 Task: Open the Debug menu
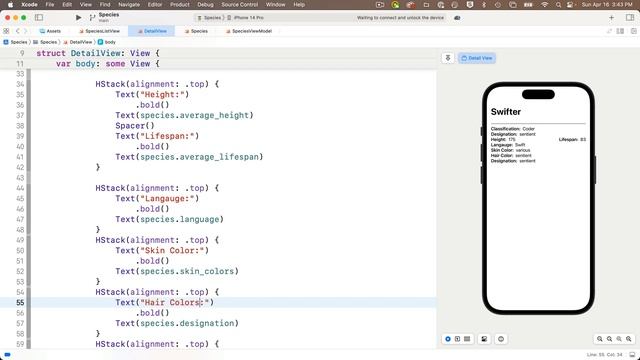205,4
